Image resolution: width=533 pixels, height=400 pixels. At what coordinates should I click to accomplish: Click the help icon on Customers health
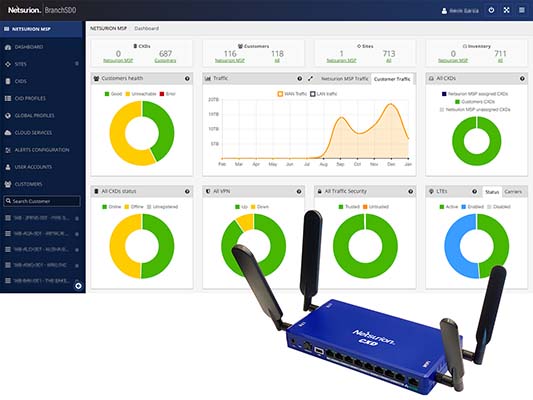tap(187, 79)
